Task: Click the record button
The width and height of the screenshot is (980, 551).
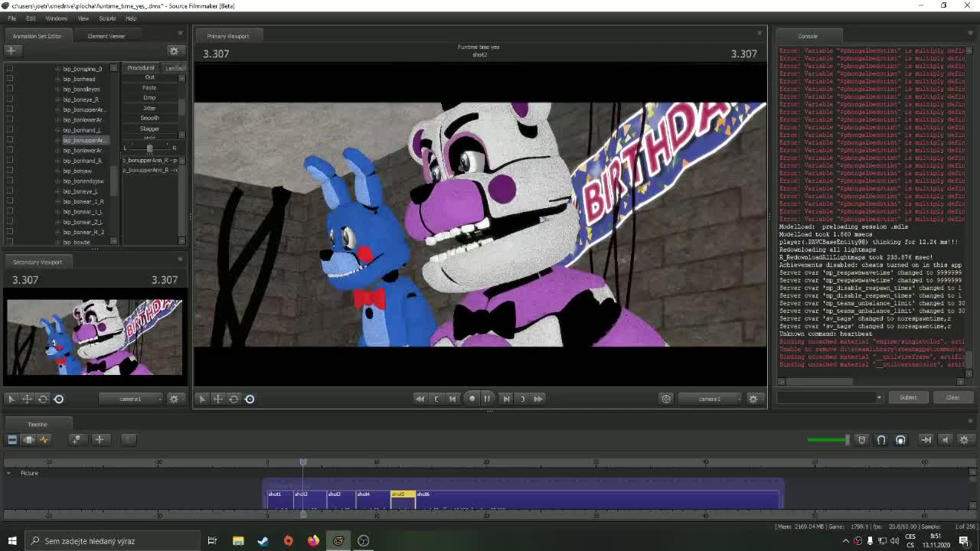Action: click(472, 399)
